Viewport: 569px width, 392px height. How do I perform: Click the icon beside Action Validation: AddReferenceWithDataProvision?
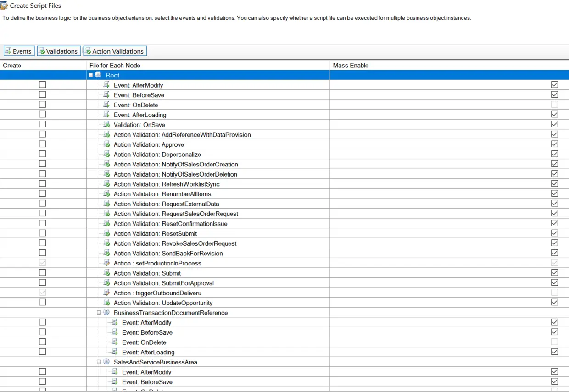[106, 134]
